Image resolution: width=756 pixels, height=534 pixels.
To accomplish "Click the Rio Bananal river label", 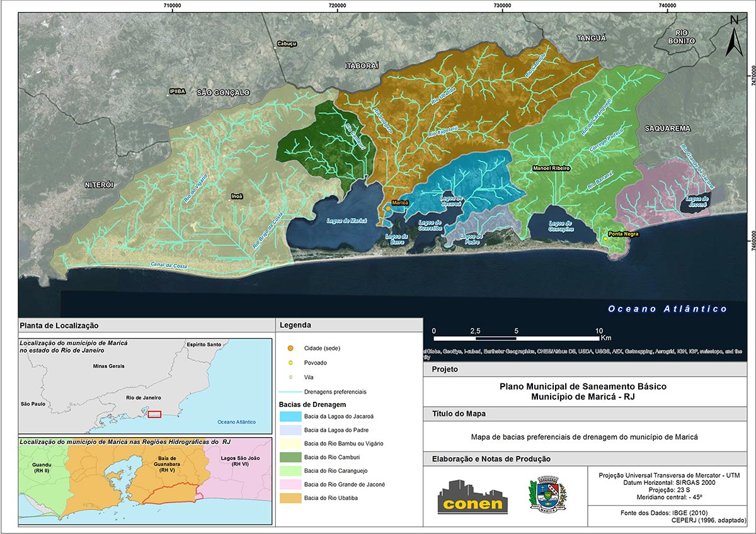I will click(600, 179).
